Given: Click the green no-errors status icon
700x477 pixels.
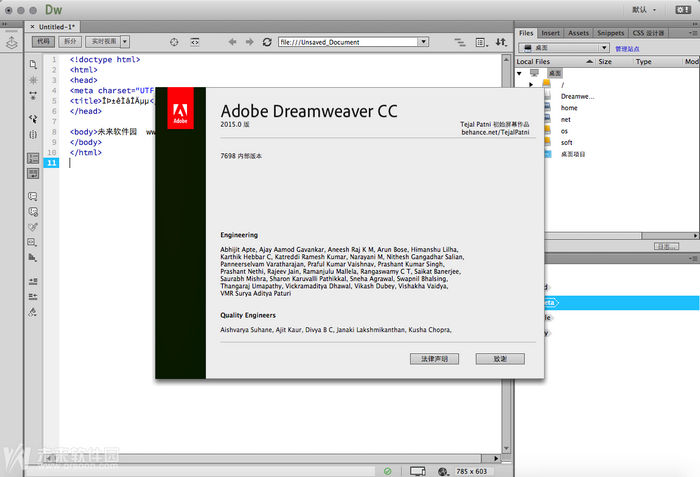Looking at the screenshot, I should pyautogui.click(x=388, y=471).
